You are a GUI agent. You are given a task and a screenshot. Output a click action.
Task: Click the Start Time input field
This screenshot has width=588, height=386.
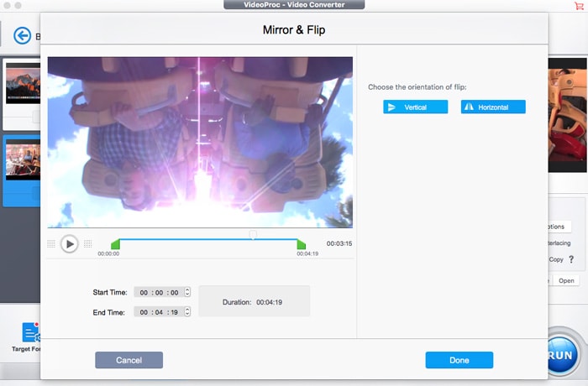[159, 292]
